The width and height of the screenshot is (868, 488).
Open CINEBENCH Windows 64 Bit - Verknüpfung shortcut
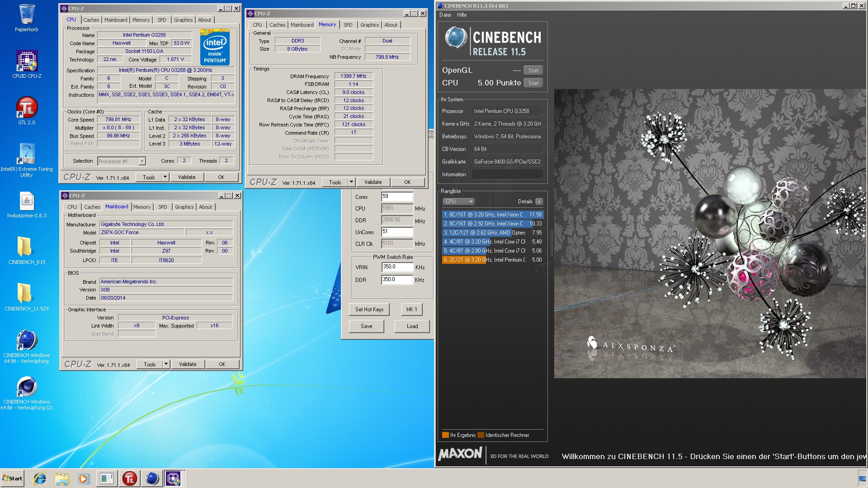click(27, 347)
